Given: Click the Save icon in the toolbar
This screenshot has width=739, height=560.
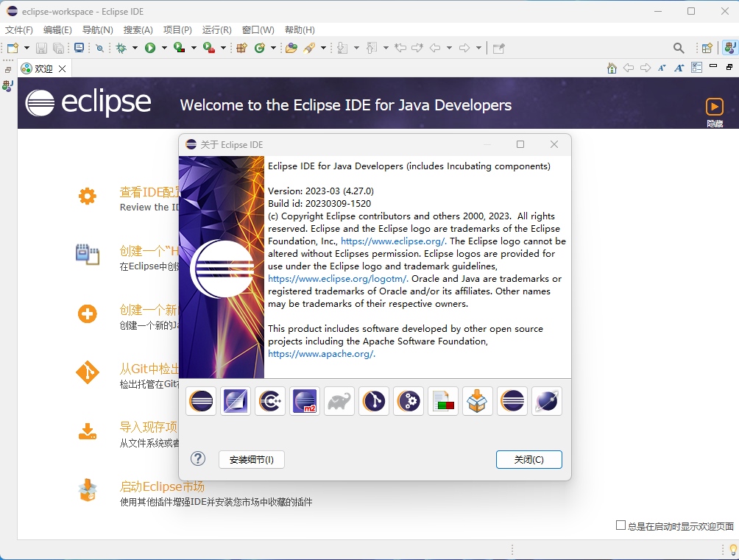Looking at the screenshot, I should [x=41, y=48].
